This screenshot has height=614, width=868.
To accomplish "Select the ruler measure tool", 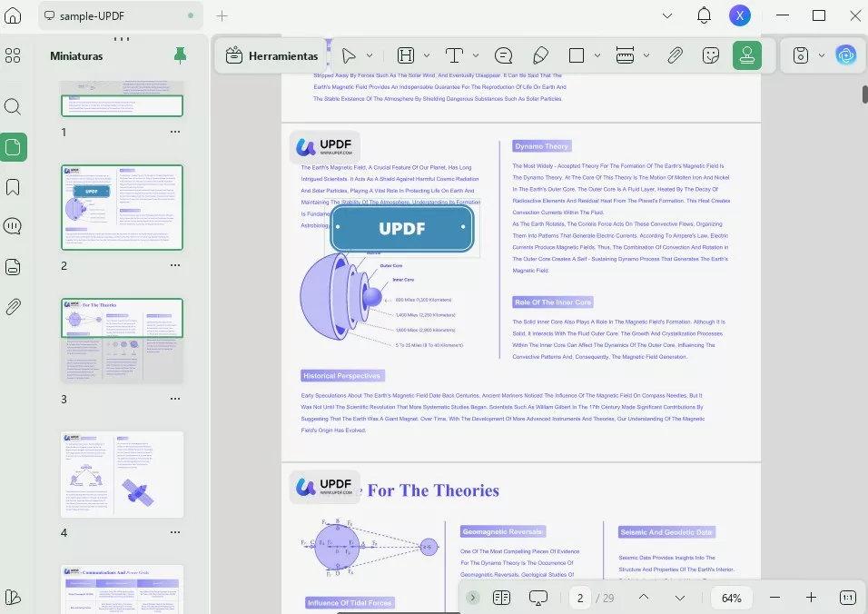I will point(625,55).
